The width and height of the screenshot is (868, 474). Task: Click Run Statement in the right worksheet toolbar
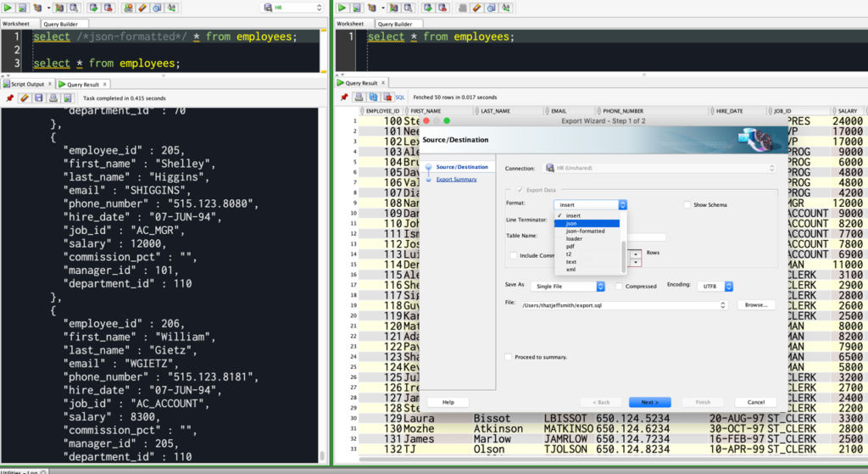click(x=342, y=8)
